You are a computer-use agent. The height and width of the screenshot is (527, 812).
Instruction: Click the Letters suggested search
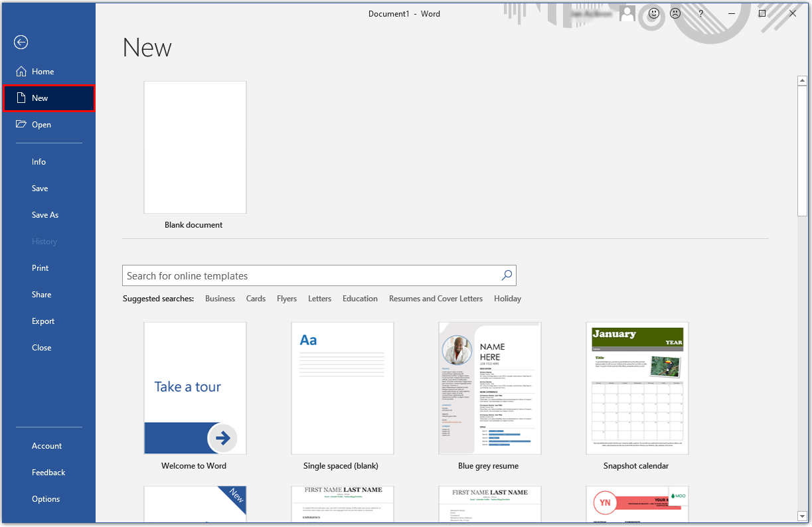319,299
